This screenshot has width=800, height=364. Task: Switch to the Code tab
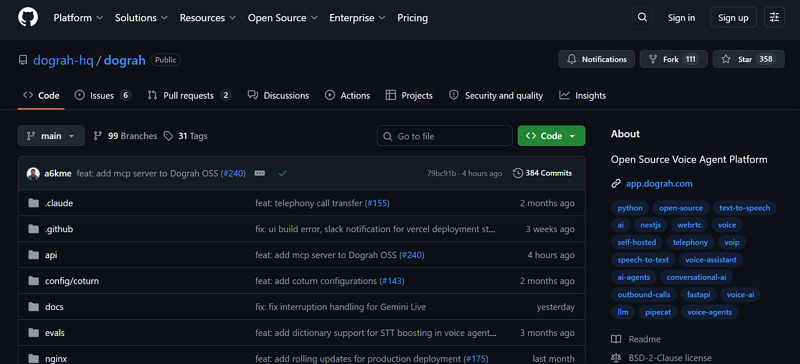click(41, 95)
